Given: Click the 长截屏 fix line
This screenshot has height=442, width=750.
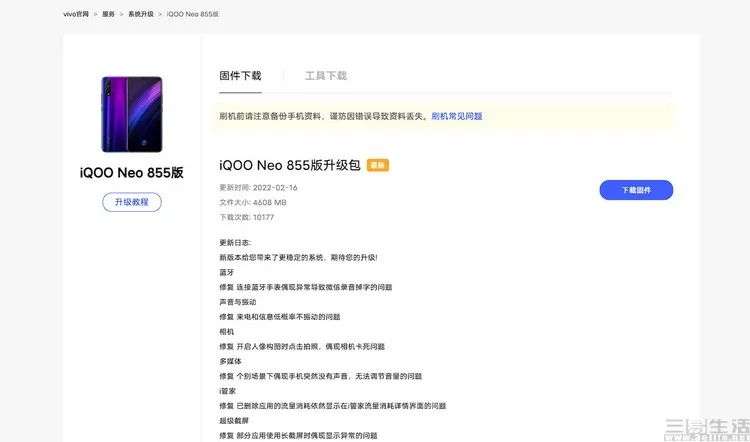Looking at the screenshot, I should pos(298,435).
